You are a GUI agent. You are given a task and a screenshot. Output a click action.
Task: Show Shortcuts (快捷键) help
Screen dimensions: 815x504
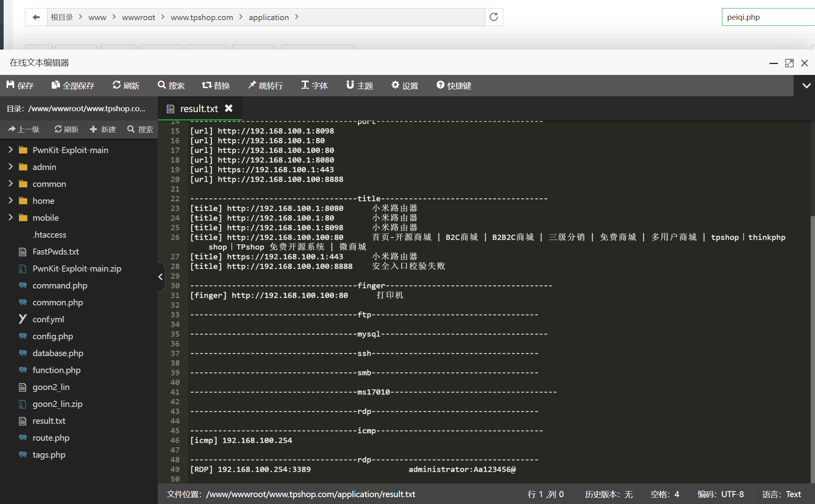click(441, 85)
